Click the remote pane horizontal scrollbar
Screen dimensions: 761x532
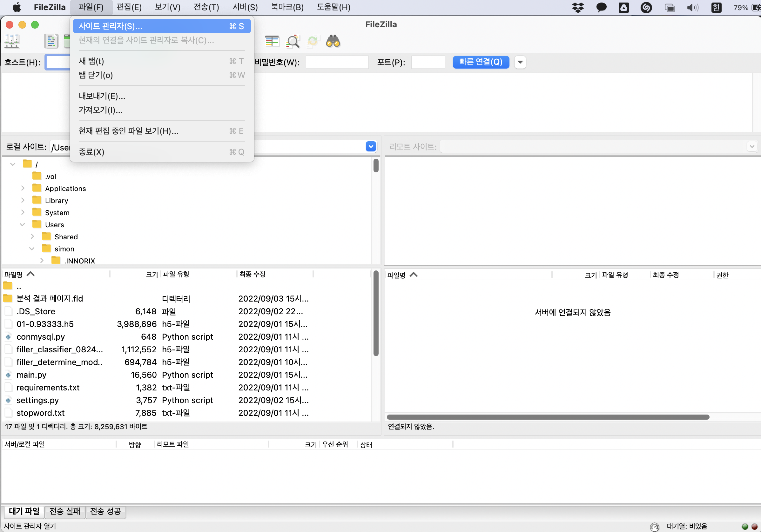click(x=548, y=417)
